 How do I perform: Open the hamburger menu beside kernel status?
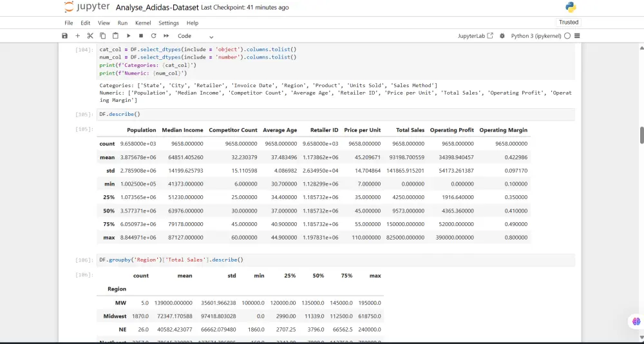[x=577, y=36]
